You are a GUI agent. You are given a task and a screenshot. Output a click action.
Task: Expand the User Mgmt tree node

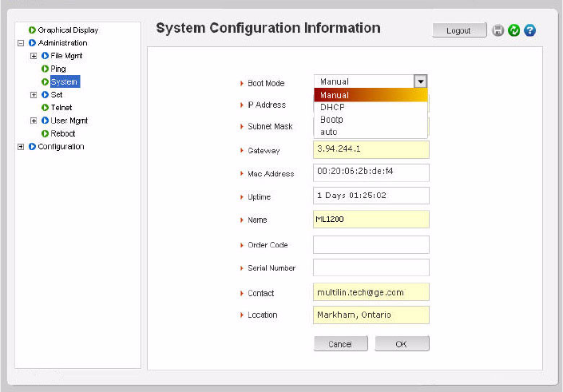pyautogui.click(x=34, y=121)
